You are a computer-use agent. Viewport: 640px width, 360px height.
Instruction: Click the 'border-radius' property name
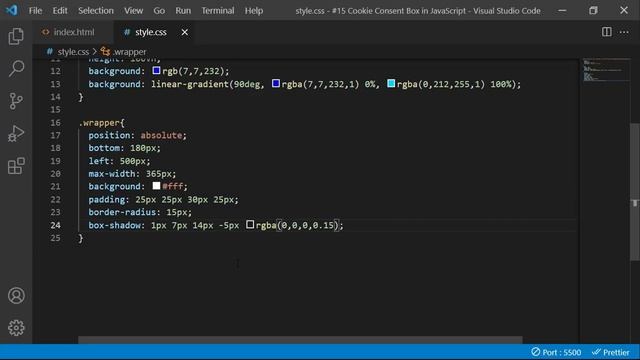pos(122,212)
